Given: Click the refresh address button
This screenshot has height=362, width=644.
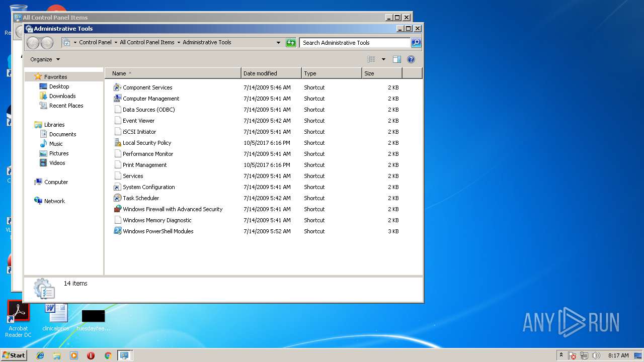Looking at the screenshot, I should [291, 43].
